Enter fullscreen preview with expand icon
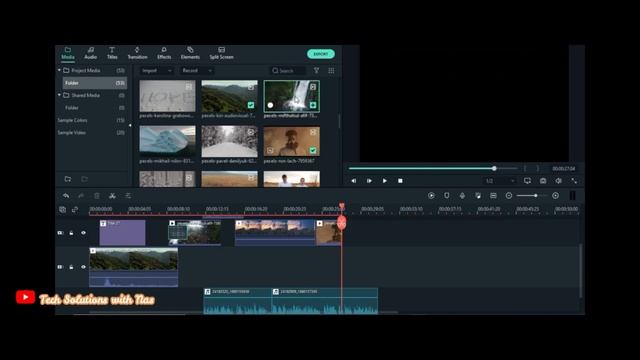The width and height of the screenshot is (640, 360). pyautogui.click(x=574, y=181)
